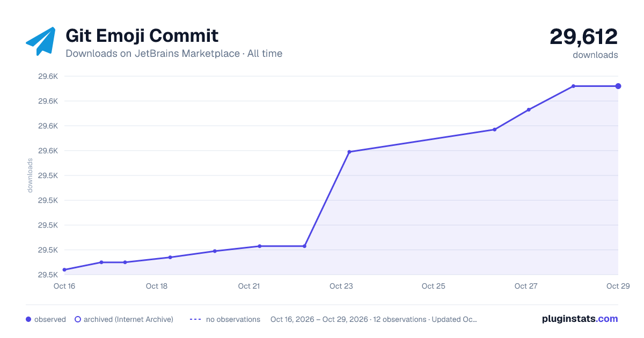The height and width of the screenshot is (338, 644).
Task: Click the filled observed dot in the legend
Action: (28, 319)
